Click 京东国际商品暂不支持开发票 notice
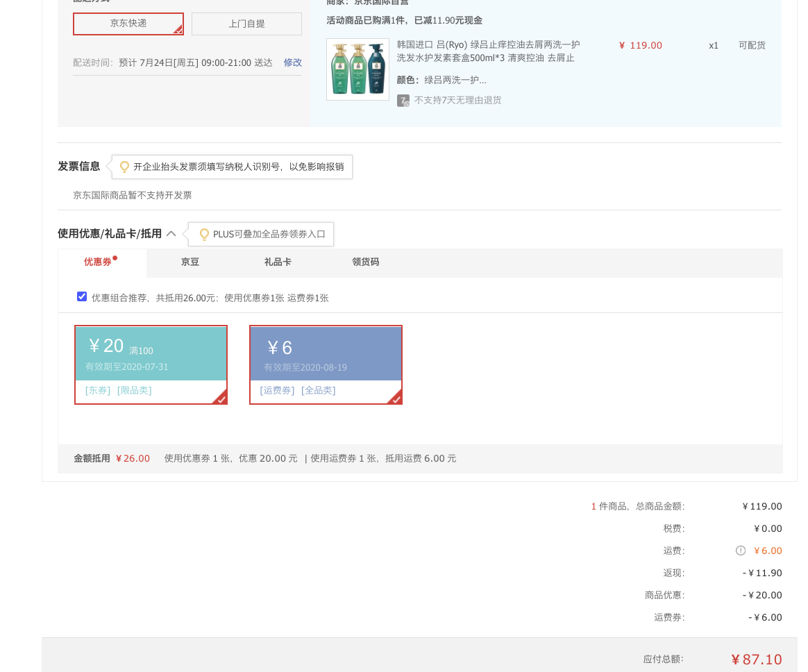Viewport: 808px width, 672px height. pyautogui.click(x=133, y=195)
